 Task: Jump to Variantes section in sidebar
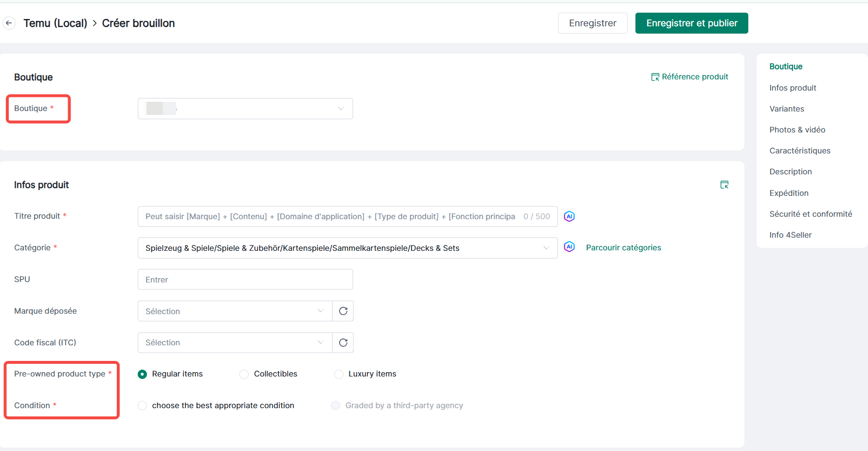pos(786,109)
